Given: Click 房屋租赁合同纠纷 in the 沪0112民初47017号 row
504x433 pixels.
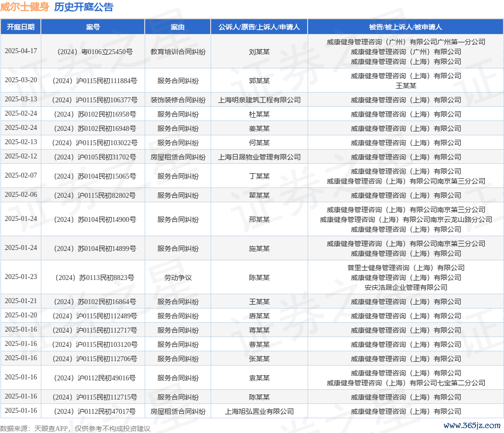Looking at the screenshot, I should (x=178, y=411).
